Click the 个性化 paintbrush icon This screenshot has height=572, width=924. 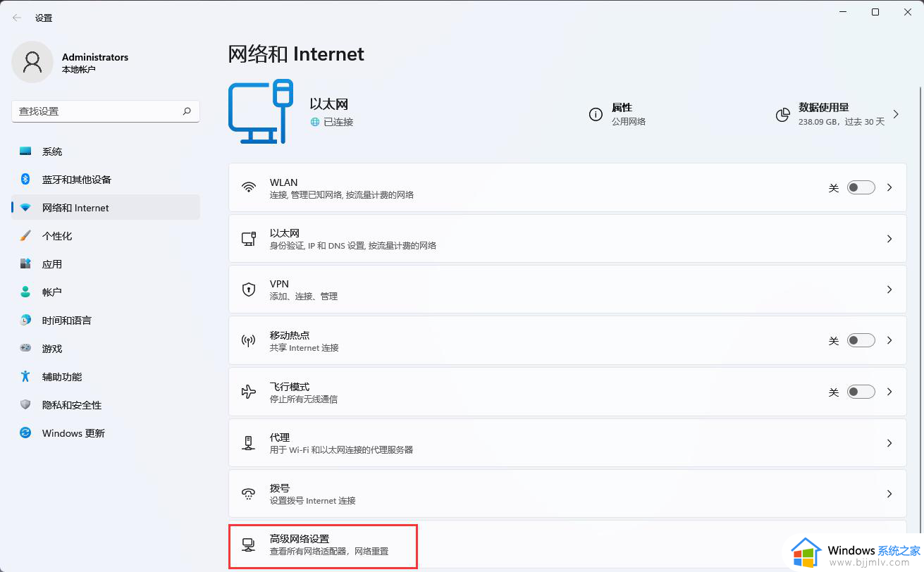[x=25, y=236]
